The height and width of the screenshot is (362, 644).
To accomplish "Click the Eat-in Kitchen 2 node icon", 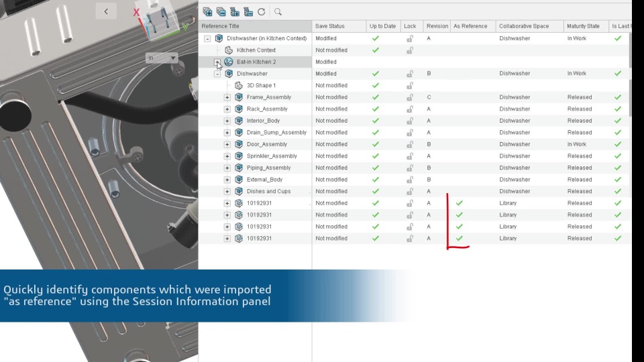I will [x=229, y=62].
